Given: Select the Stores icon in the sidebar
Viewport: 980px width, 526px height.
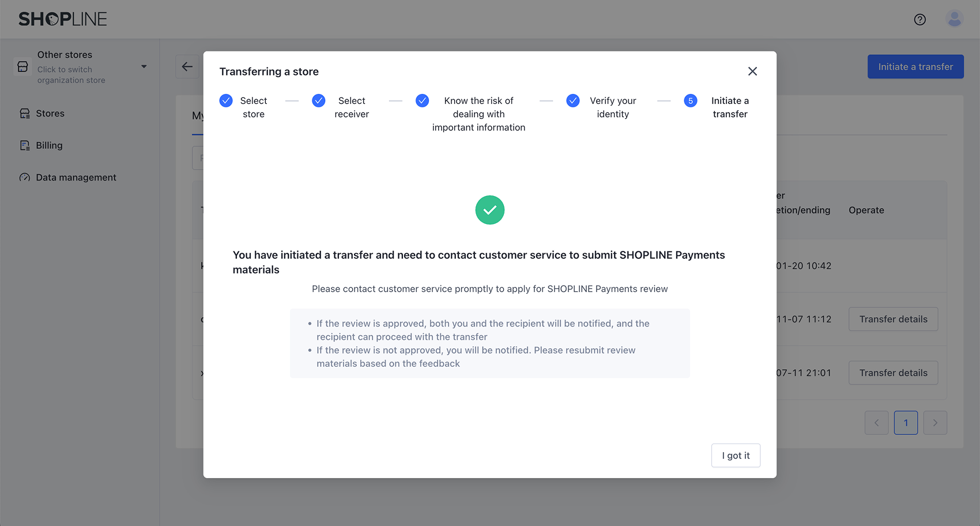Looking at the screenshot, I should [24, 113].
